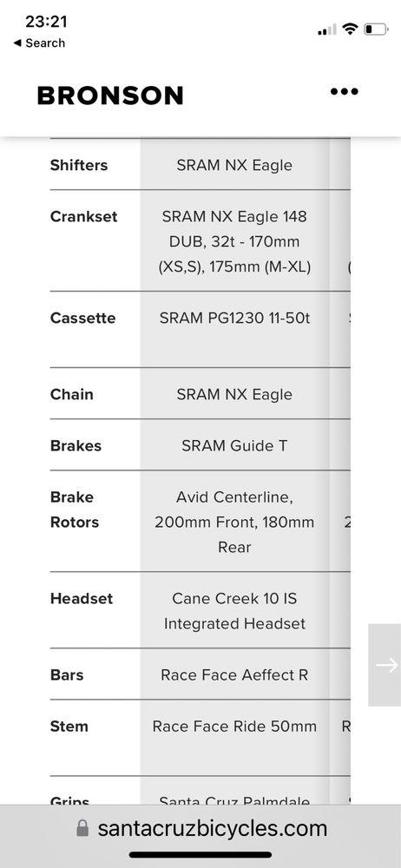Tap the BRONSON page title

point(110,95)
